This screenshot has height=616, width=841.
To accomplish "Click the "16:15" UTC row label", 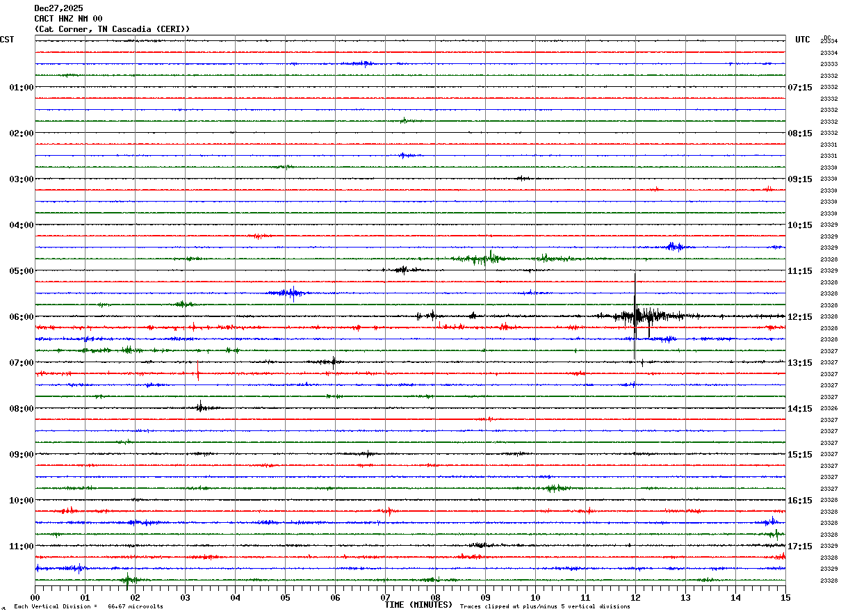I will 800,501.
